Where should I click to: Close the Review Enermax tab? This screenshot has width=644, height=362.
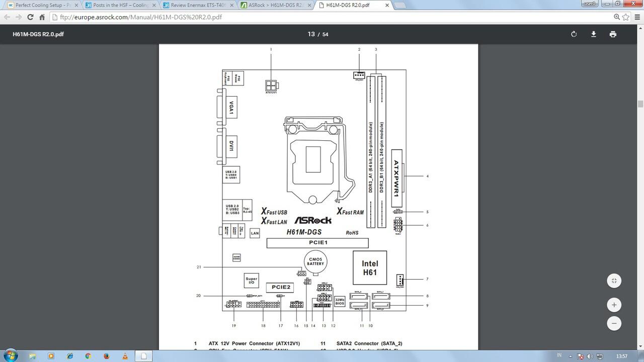231,5
